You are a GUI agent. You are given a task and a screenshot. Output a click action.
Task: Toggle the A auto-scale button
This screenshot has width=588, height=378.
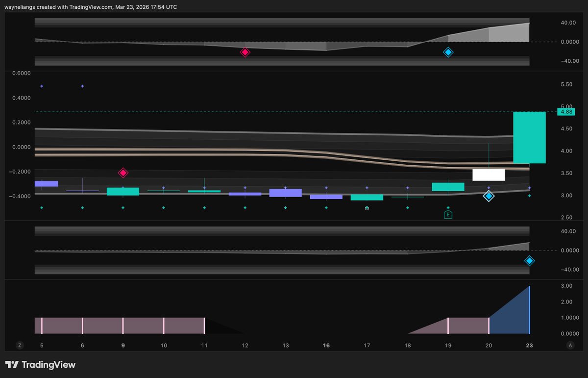click(x=570, y=345)
